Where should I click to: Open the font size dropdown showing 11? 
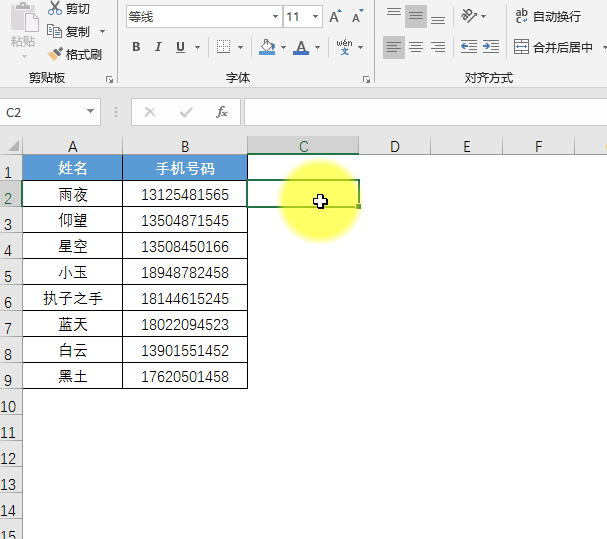316,17
